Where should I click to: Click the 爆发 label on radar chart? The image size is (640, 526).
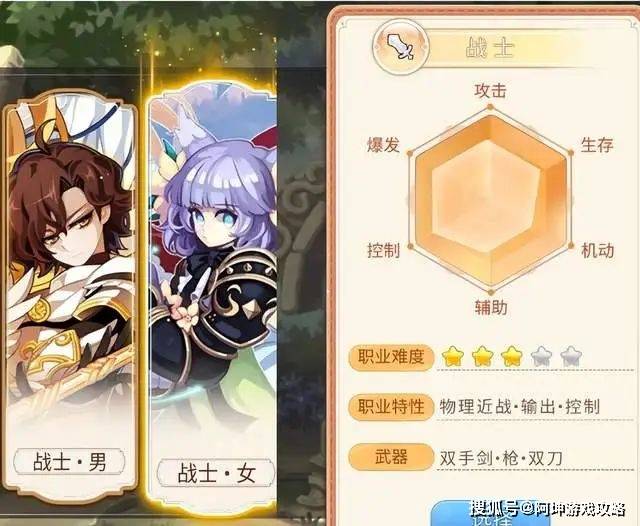(383, 145)
